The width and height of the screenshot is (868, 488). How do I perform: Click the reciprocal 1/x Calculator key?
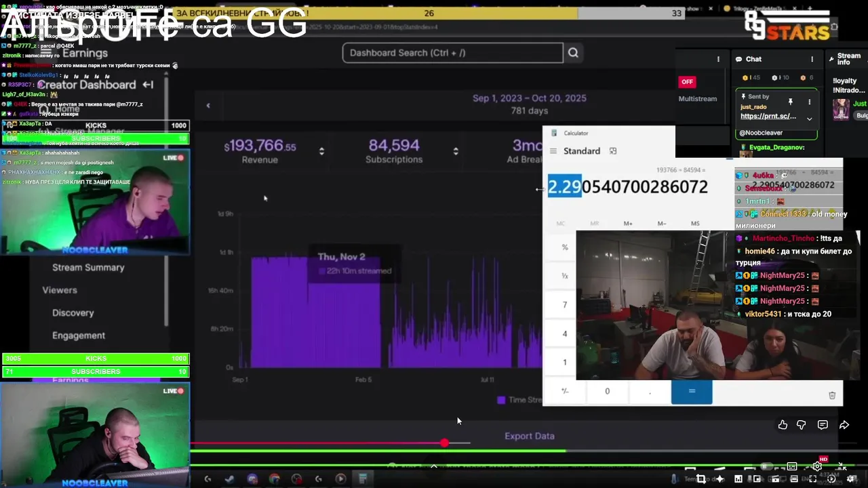point(564,276)
